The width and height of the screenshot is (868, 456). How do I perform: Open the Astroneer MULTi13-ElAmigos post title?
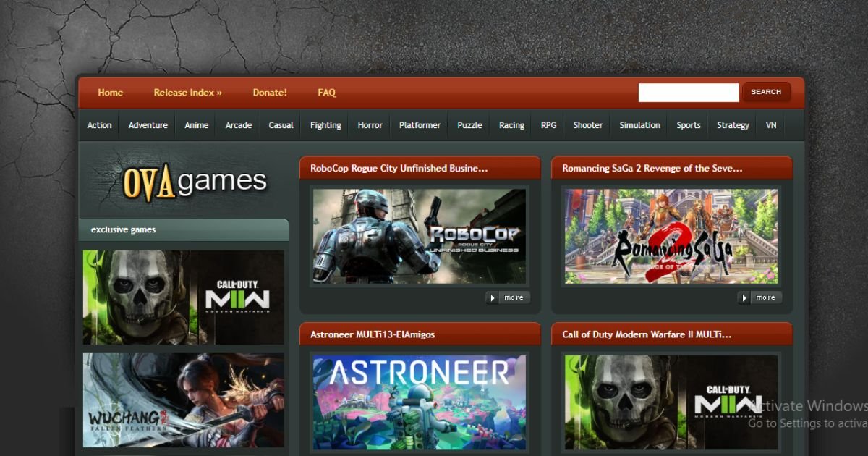tap(373, 334)
